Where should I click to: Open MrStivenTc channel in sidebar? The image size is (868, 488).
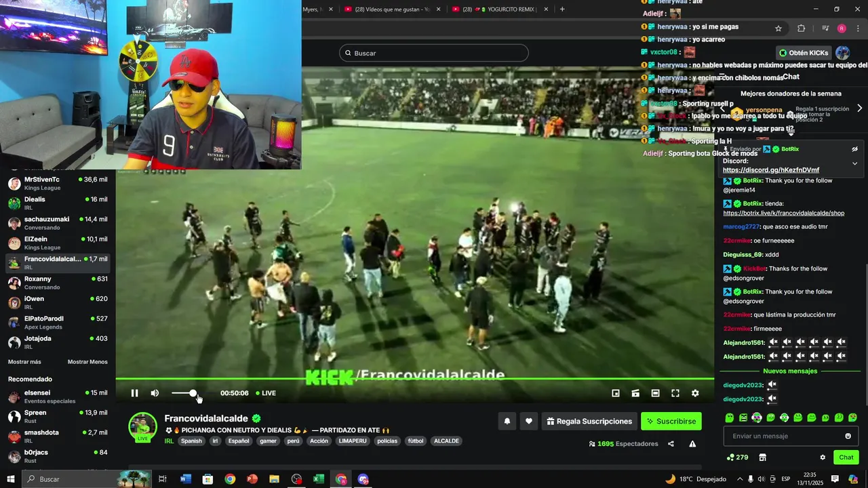58,183
